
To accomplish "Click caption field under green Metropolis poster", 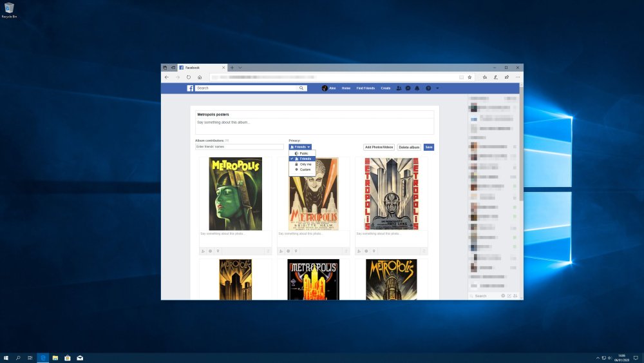I will [x=235, y=239].
